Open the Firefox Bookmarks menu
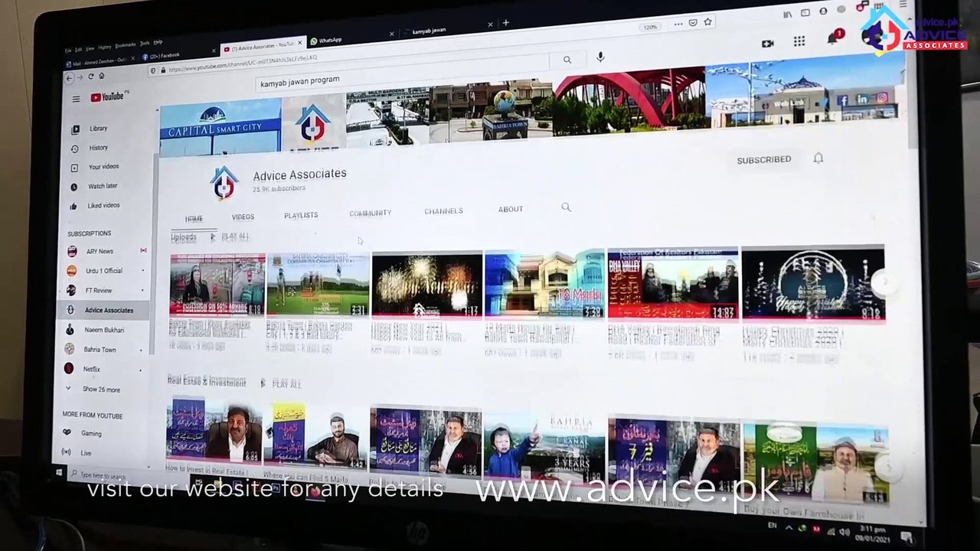The width and height of the screenshot is (980, 551). click(126, 45)
